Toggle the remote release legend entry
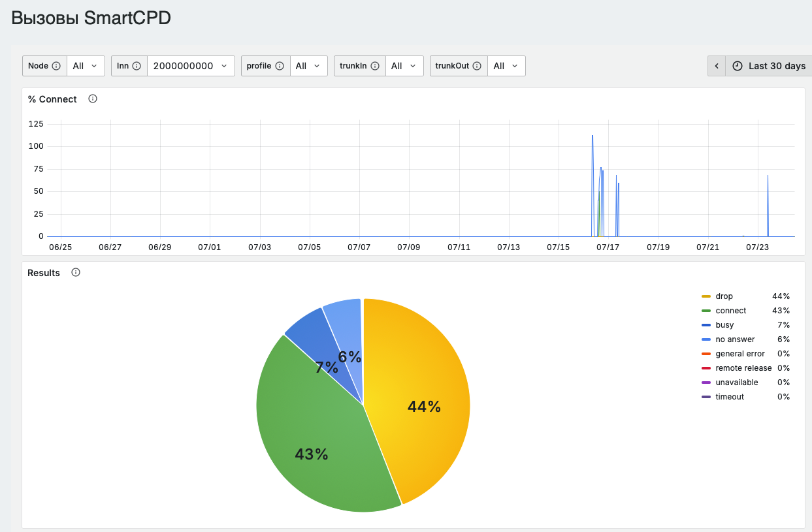Viewport: 812px width, 532px height. click(743, 368)
